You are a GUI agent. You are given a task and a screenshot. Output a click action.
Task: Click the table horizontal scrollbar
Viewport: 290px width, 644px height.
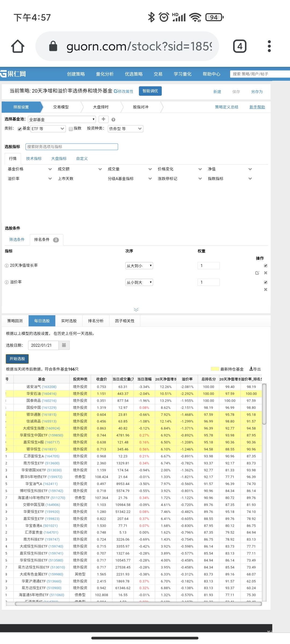coord(138,604)
